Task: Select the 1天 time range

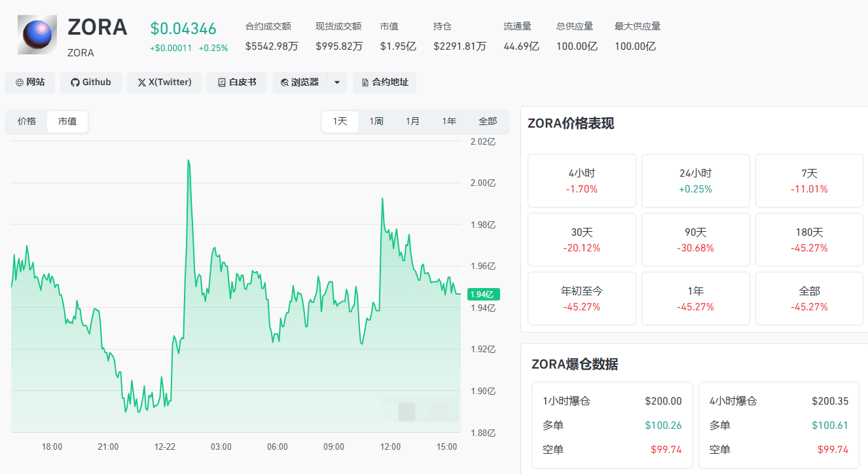Action: [340, 122]
